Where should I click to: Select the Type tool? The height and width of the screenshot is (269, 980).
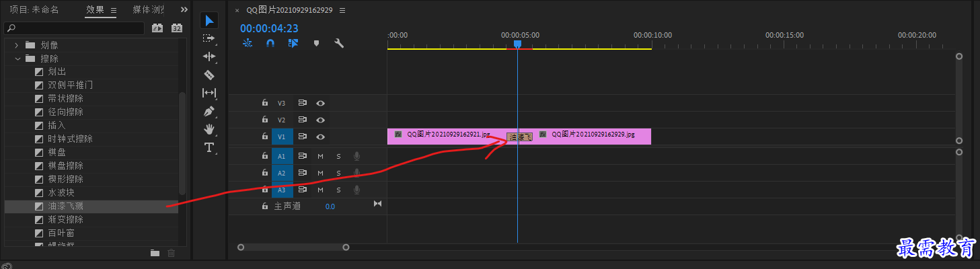tap(209, 147)
